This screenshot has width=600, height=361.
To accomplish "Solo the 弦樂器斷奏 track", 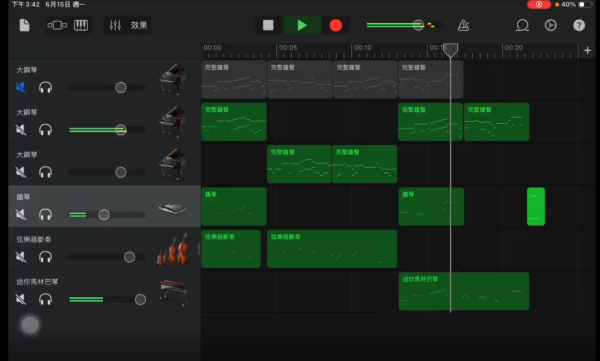I will [45, 257].
